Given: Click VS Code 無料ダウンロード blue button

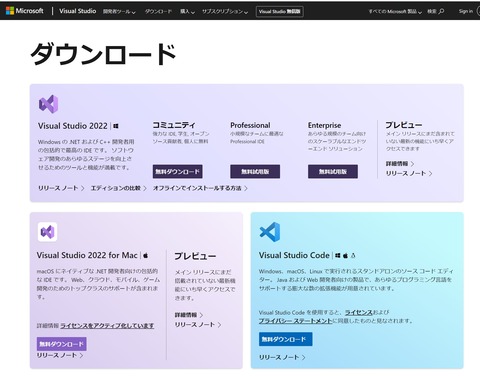Looking at the screenshot, I should point(285,339).
